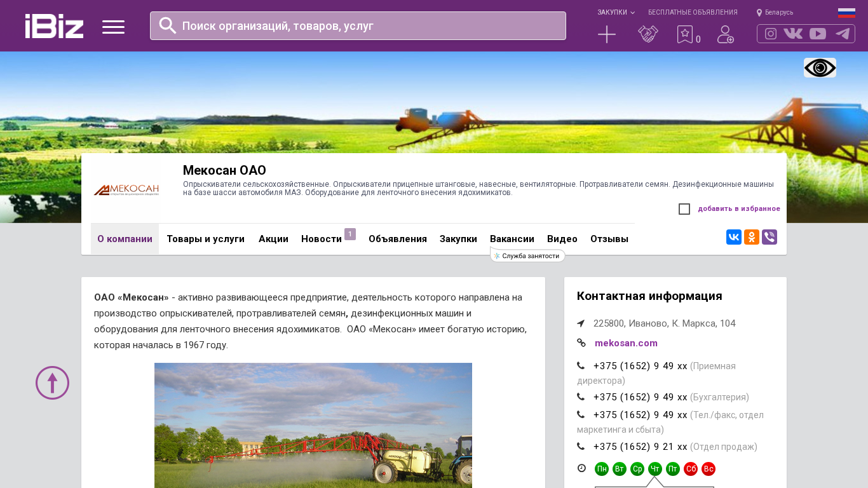Select the Пт weekday circle

[x=673, y=469]
